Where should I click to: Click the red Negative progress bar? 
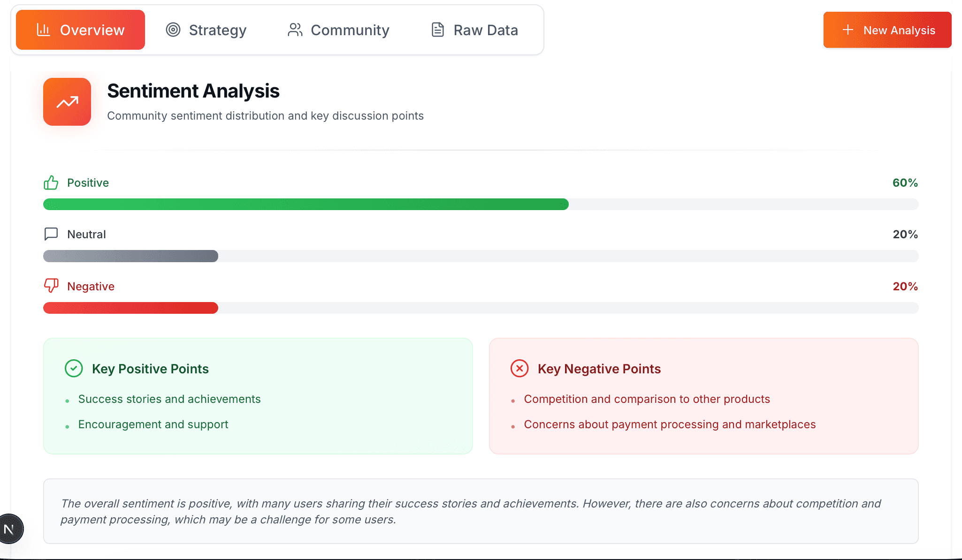pos(130,308)
